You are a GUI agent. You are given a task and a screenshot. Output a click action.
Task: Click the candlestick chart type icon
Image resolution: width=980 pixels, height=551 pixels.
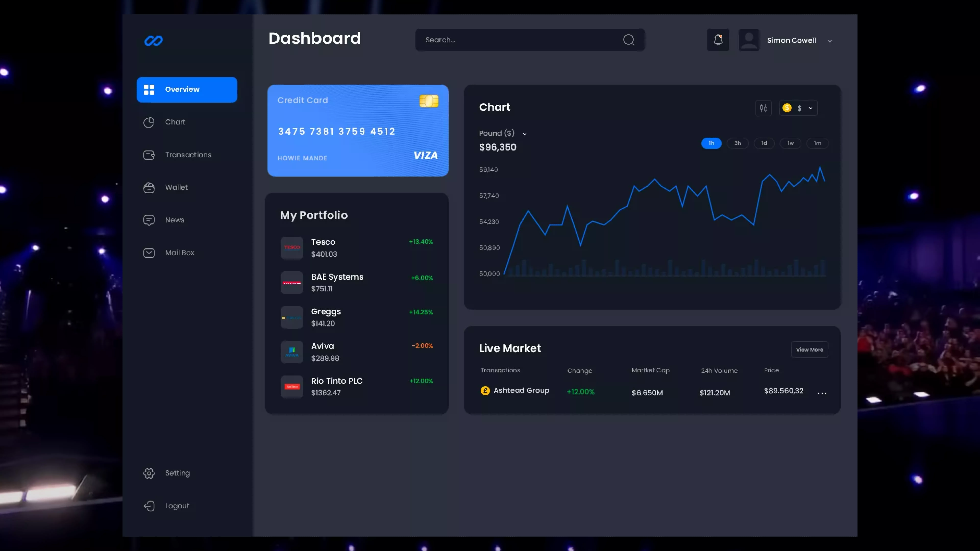pos(763,108)
